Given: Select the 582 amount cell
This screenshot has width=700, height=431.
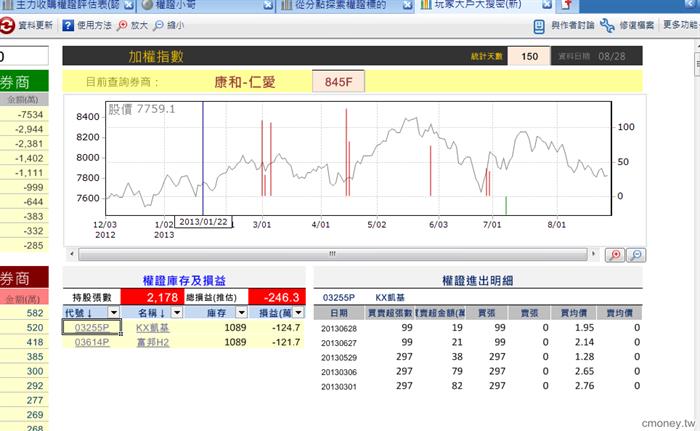Looking at the screenshot, I should 24,313.
